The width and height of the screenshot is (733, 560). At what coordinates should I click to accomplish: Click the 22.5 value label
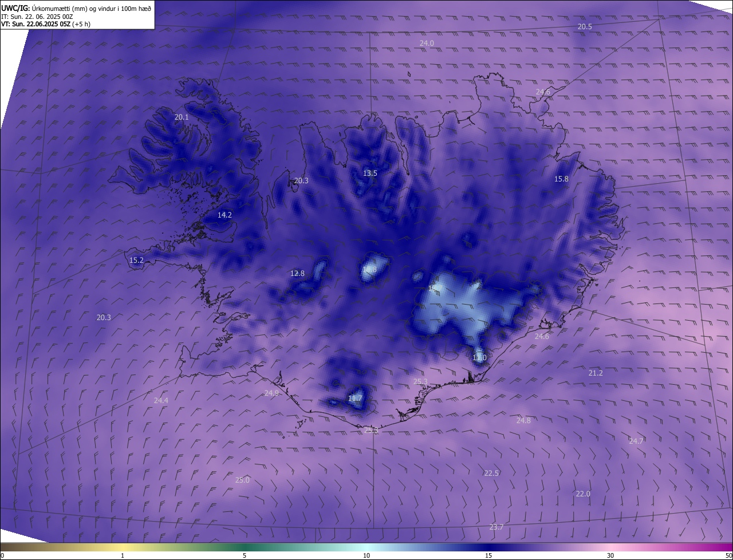pyautogui.click(x=491, y=474)
